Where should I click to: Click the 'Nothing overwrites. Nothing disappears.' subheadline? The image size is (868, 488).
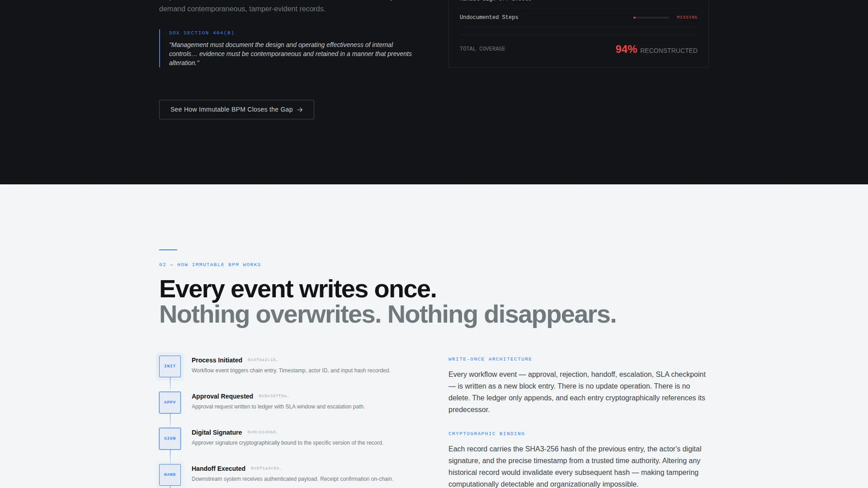[387, 314]
